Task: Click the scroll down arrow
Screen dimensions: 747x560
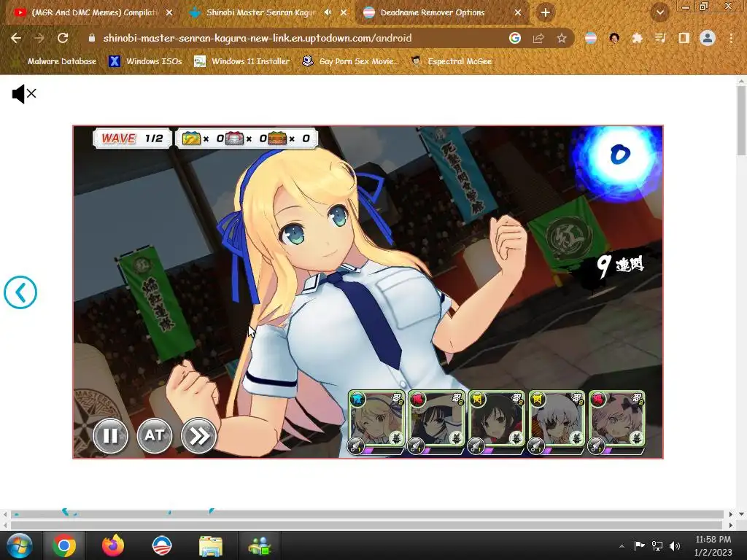Action: 741,514
